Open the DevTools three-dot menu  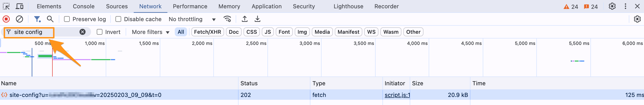point(625,6)
